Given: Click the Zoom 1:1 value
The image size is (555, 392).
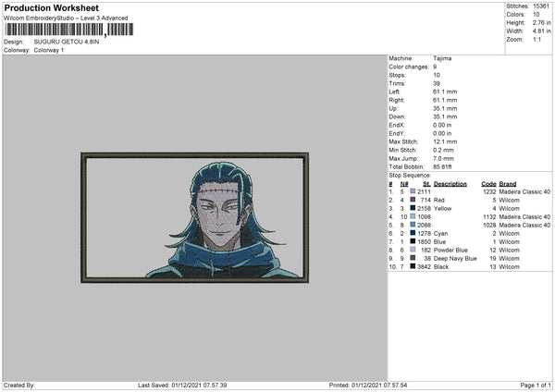Looking at the screenshot, I should (536, 39).
